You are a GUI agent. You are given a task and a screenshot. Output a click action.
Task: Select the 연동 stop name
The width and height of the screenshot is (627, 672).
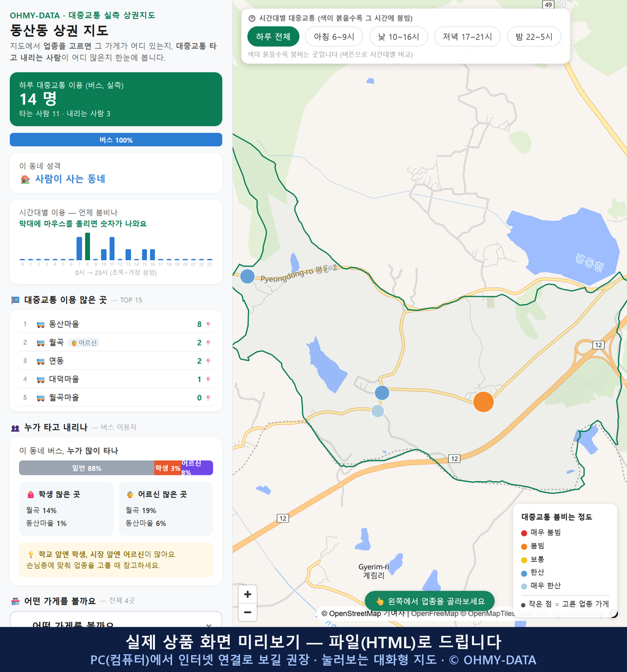56,361
